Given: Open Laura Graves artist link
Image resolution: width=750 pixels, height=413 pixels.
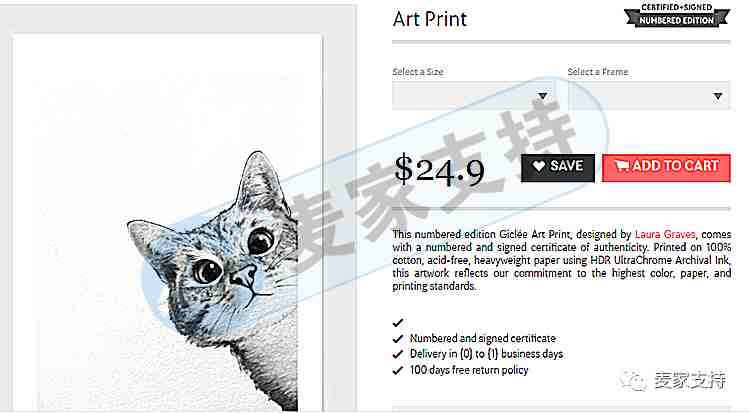Looking at the screenshot, I should [x=665, y=234].
